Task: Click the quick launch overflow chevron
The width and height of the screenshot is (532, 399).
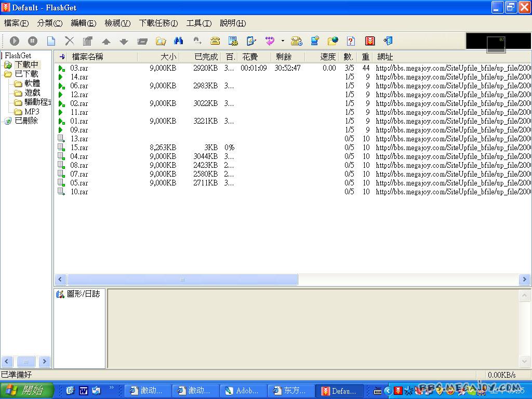Action: click(111, 388)
